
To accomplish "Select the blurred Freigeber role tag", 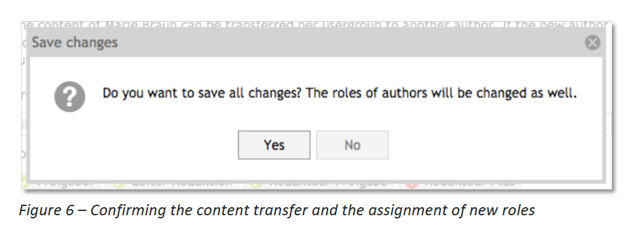I will 61,184.
